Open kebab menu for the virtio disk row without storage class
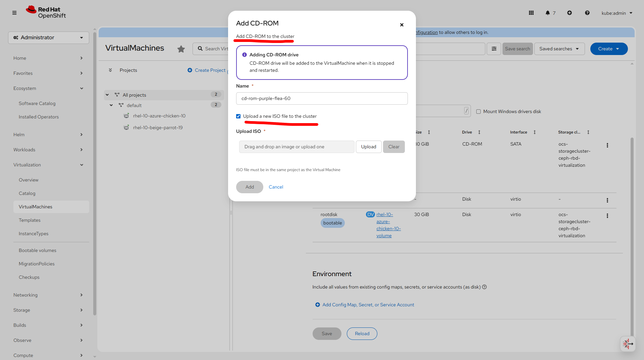Image resolution: width=644 pixels, height=360 pixels. tap(607, 200)
